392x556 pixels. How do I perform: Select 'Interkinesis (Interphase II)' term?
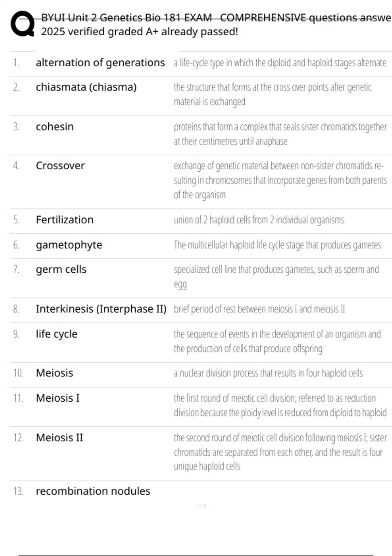click(101, 309)
